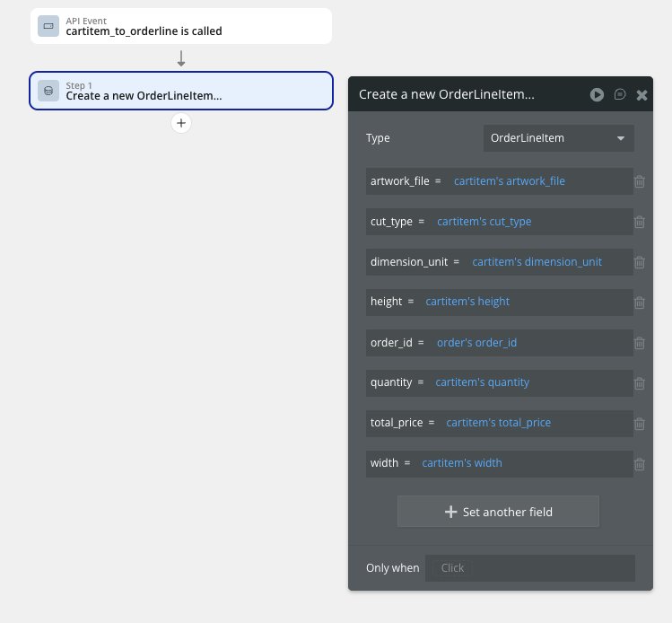Select Step 1 Create a new OrderLineItem

coord(180,91)
